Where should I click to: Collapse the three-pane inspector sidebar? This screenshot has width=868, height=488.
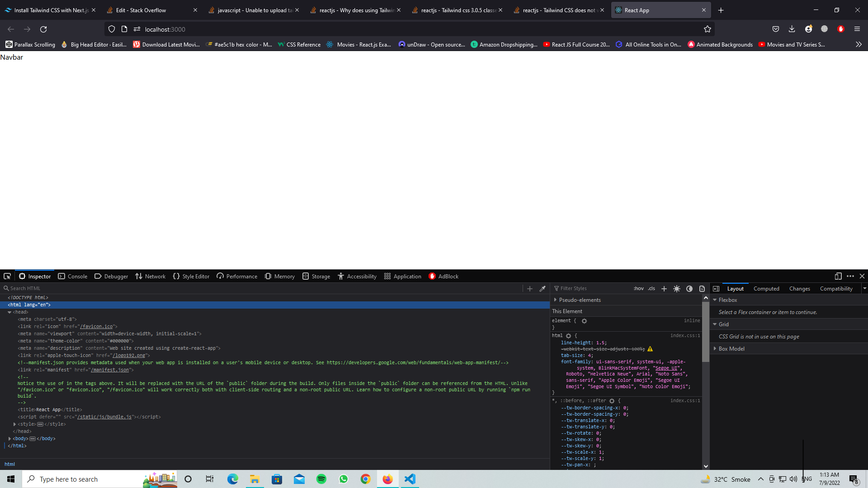pos(716,288)
